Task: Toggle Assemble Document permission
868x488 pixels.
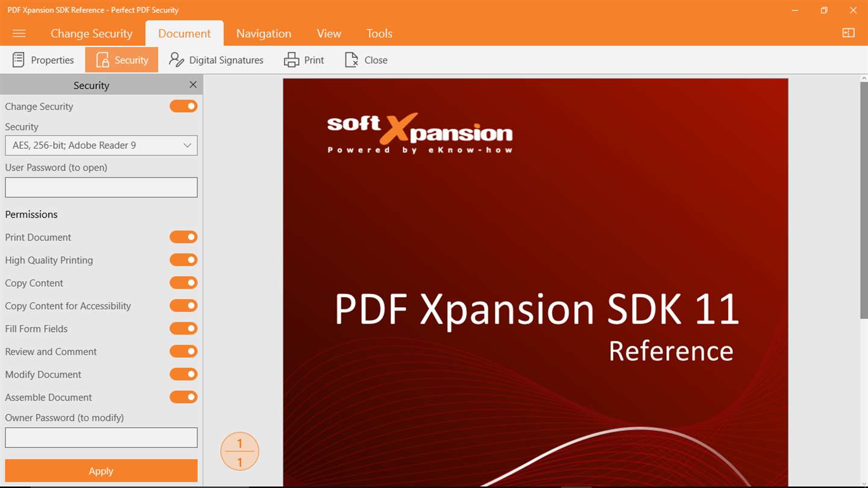Action: 183,398
